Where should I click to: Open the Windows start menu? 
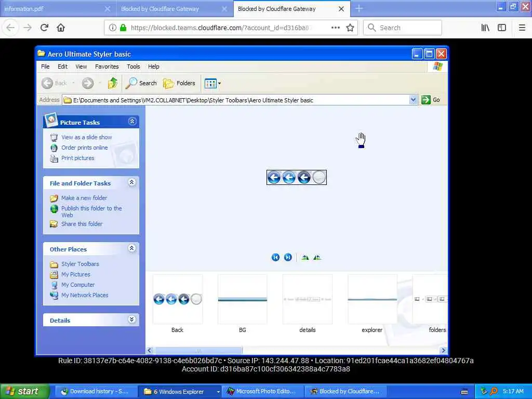(25, 391)
